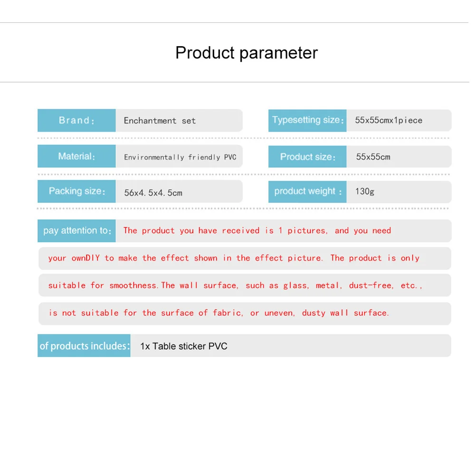The image size is (476, 476).
Task: Select the "product weight" label
Action: [307, 191]
